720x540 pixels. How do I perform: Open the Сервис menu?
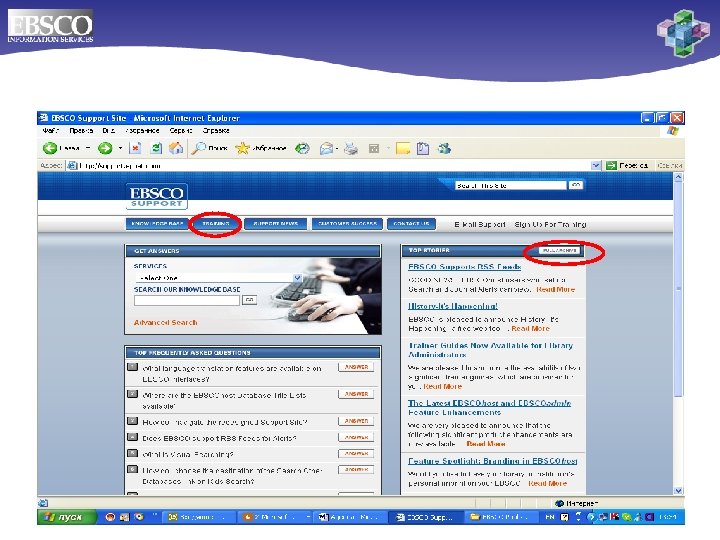(180, 131)
